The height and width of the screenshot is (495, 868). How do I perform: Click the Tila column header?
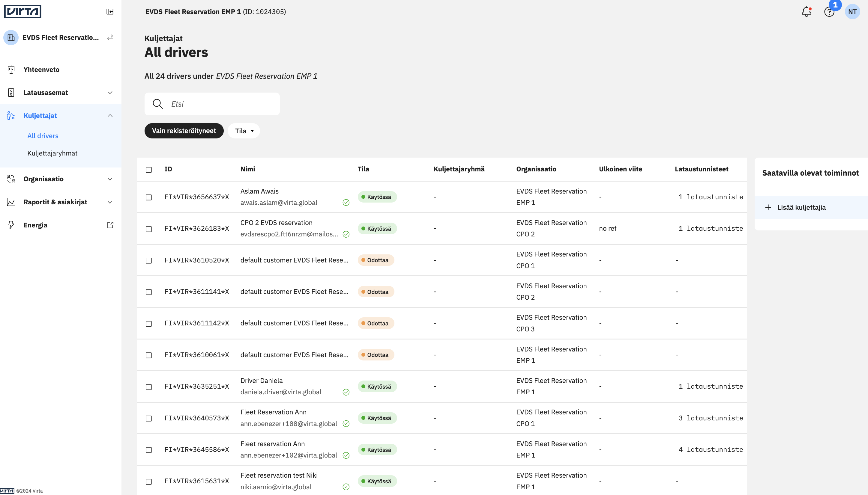tap(363, 169)
